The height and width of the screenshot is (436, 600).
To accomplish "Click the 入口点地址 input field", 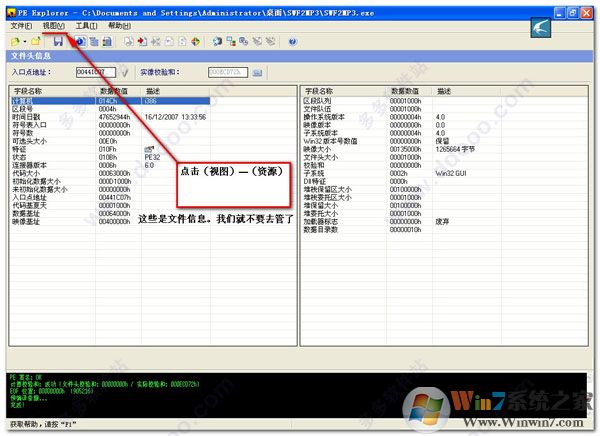I will pyautogui.click(x=96, y=72).
